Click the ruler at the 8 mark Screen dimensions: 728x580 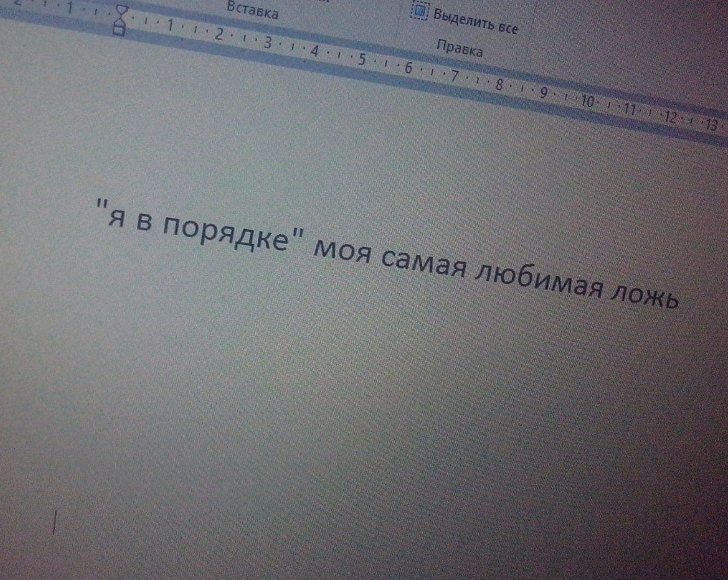500,85
